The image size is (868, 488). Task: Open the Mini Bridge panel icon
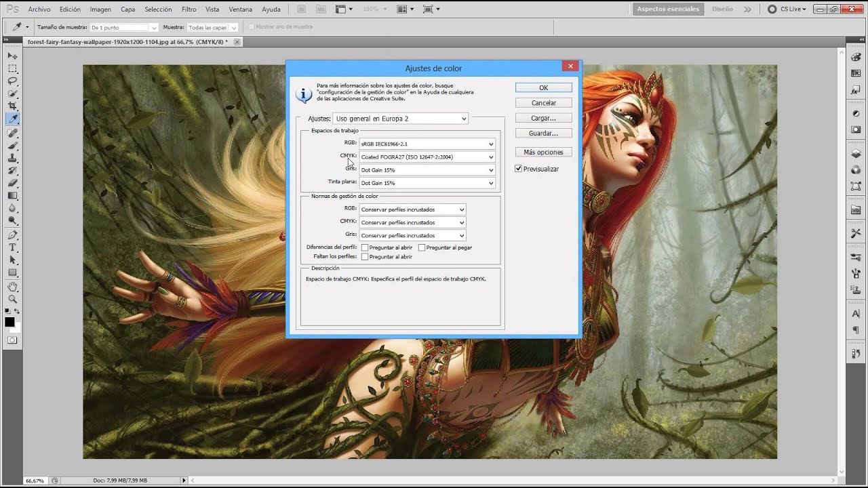click(856, 210)
